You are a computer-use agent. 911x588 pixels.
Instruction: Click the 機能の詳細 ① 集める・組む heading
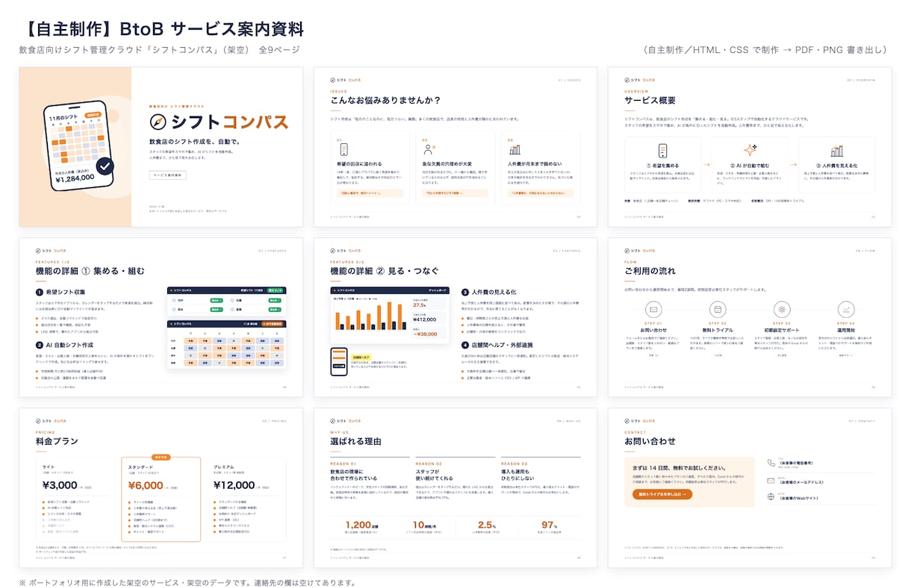pyautogui.click(x=90, y=271)
